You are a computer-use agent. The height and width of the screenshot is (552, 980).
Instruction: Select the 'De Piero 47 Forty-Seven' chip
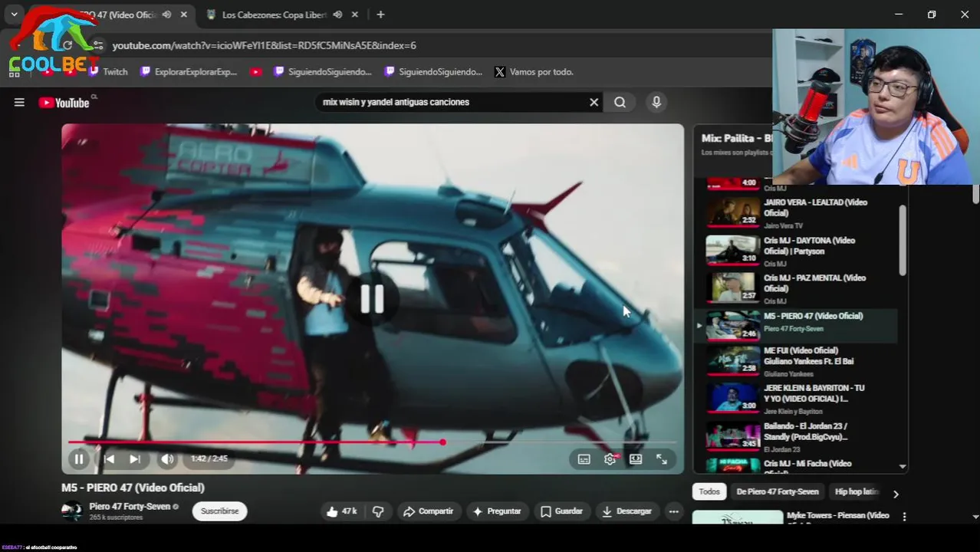(778, 492)
